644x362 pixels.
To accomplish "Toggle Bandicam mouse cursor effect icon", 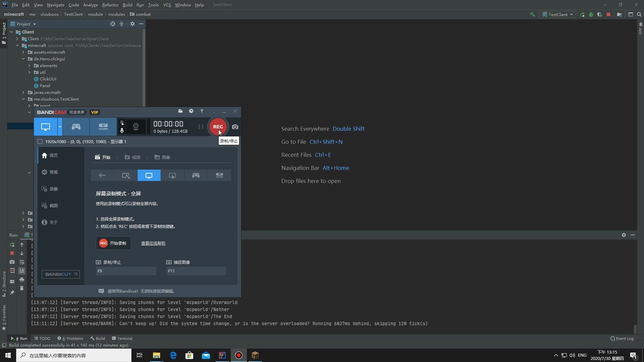I will click(122, 123).
